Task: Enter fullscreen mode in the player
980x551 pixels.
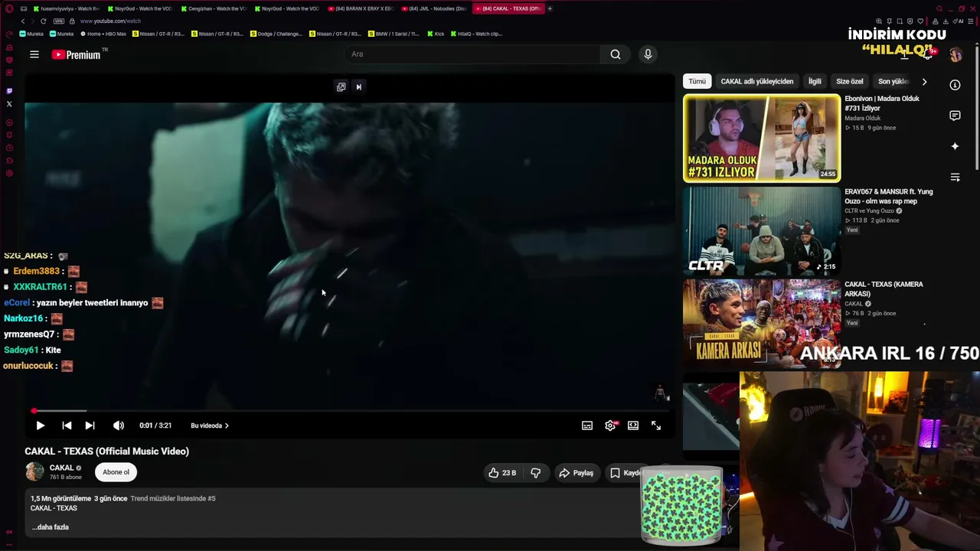Action: pos(656,425)
